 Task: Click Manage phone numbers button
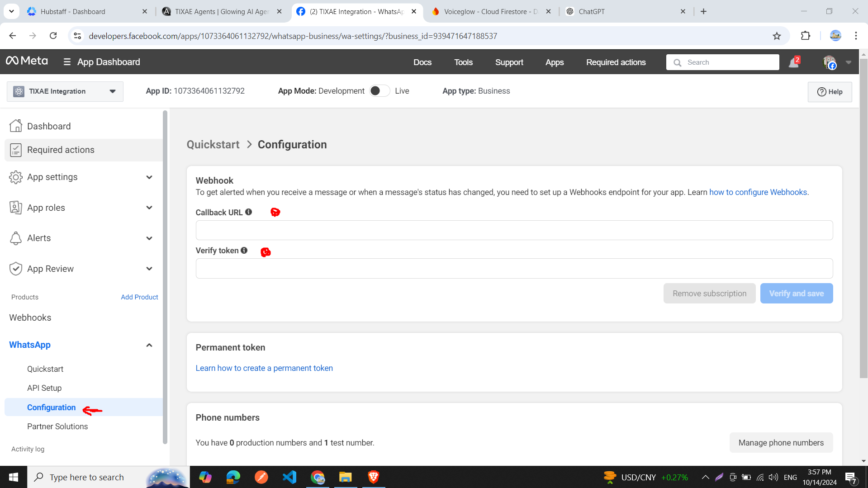tap(781, 443)
